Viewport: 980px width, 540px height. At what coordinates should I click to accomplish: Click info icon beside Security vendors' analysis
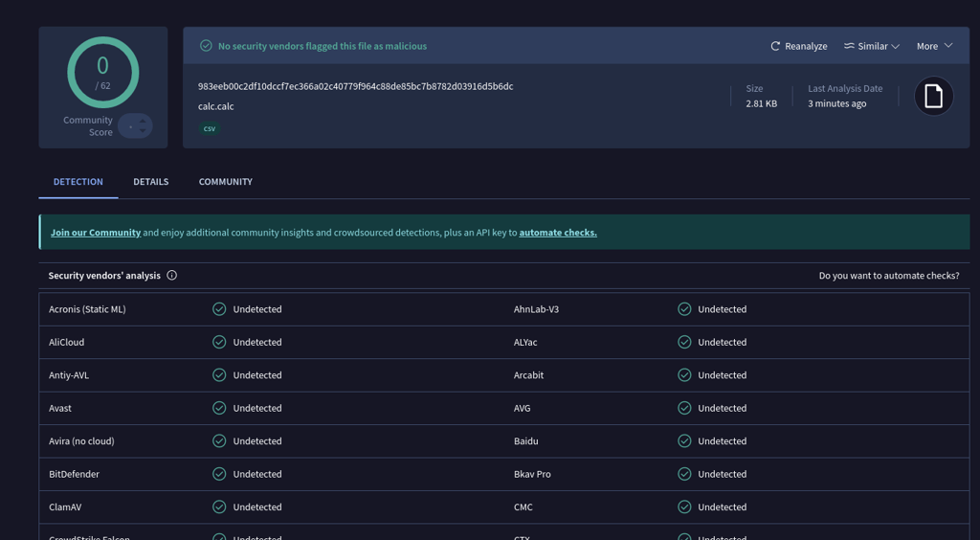tap(172, 275)
